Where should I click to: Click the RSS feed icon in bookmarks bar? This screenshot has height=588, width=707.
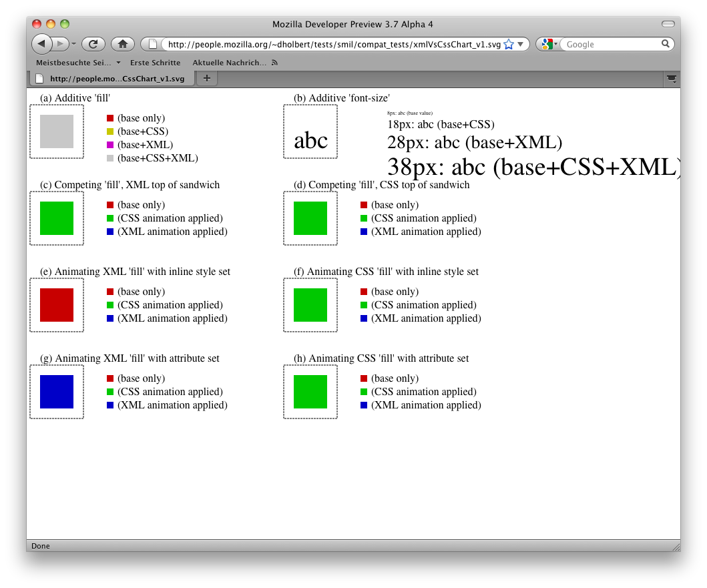click(x=274, y=63)
